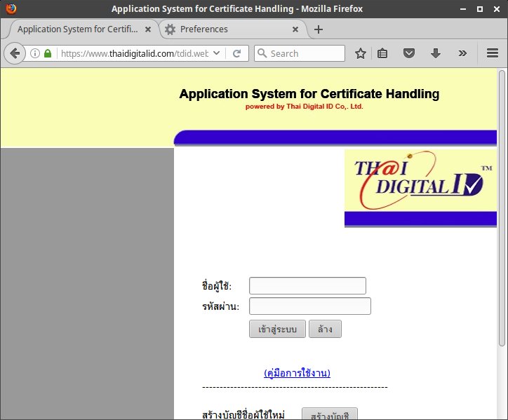The width and height of the screenshot is (508, 420).
Task: Go back with the Back arrow button
Action: pos(15,53)
